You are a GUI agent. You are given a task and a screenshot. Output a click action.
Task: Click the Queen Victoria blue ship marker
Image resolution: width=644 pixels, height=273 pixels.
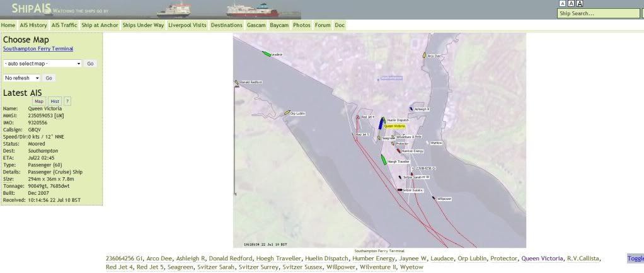coord(381,124)
